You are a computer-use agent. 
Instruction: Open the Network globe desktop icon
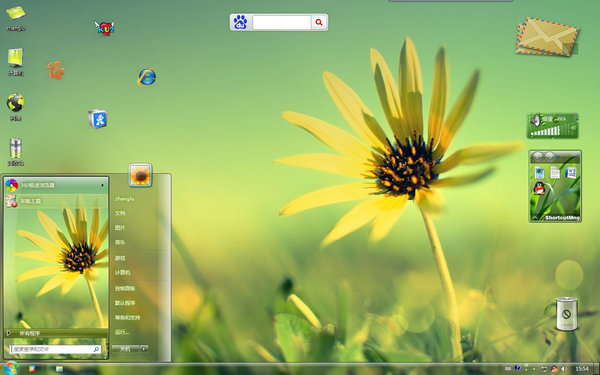pyautogui.click(x=15, y=107)
